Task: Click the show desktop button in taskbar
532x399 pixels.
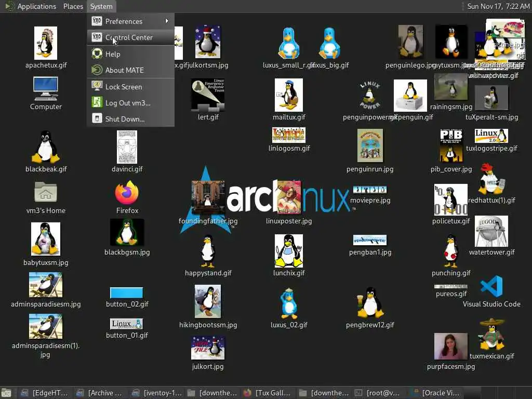Action: point(6,393)
